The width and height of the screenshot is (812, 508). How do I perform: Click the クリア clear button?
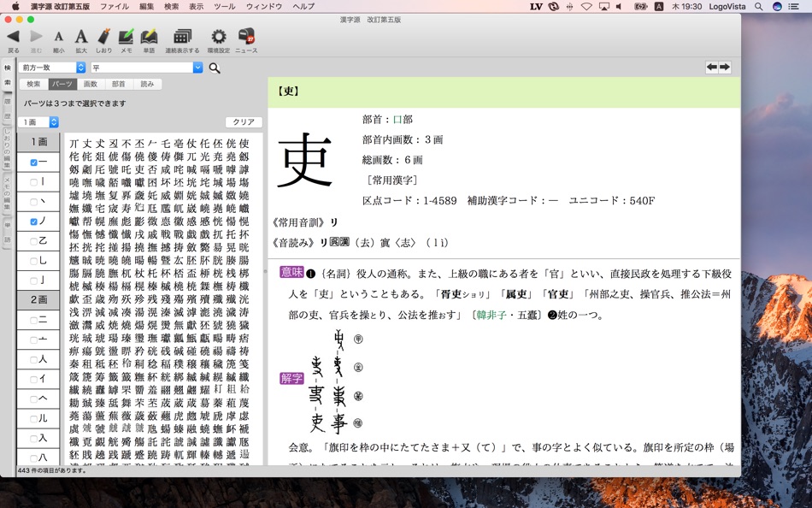[244, 121]
